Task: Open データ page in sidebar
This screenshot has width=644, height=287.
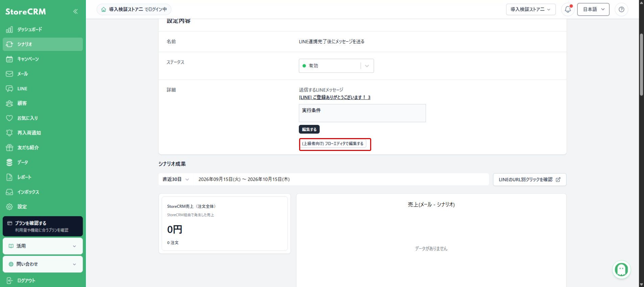Action: pos(43,162)
